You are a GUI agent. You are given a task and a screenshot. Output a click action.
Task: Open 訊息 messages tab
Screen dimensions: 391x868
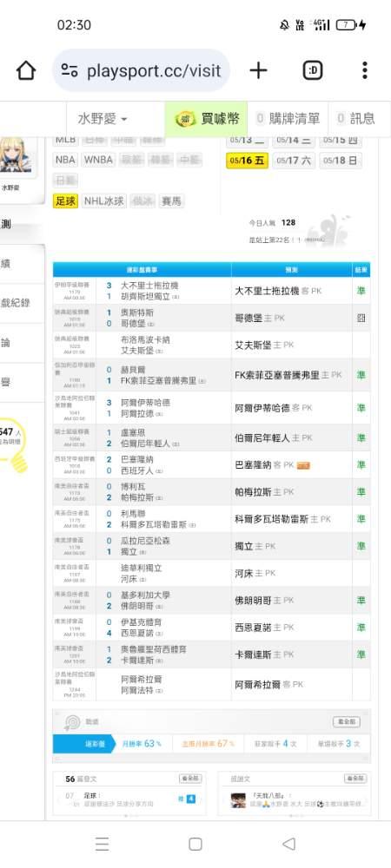(x=355, y=118)
